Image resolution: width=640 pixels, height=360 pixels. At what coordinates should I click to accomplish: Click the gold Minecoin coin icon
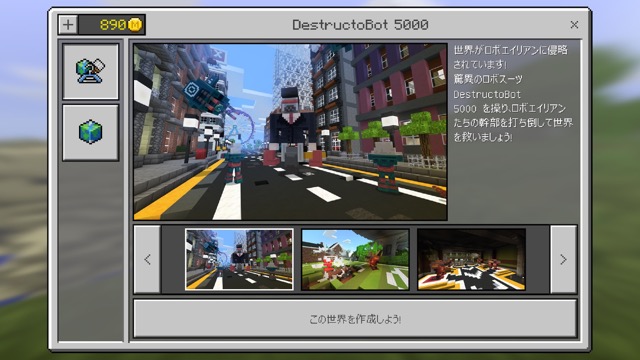click(135, 25)
